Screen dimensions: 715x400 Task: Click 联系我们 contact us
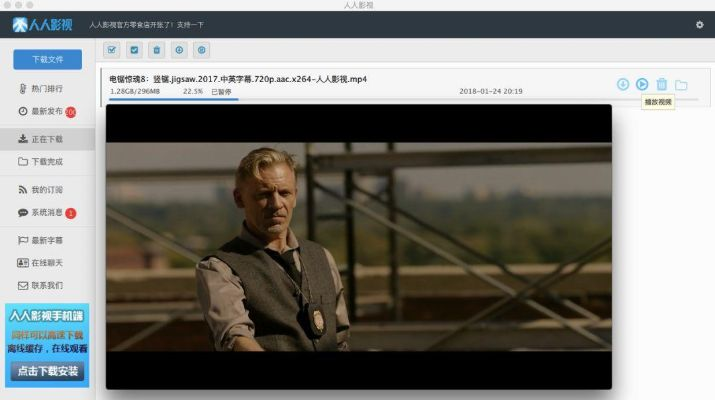[x=47, y=286]
